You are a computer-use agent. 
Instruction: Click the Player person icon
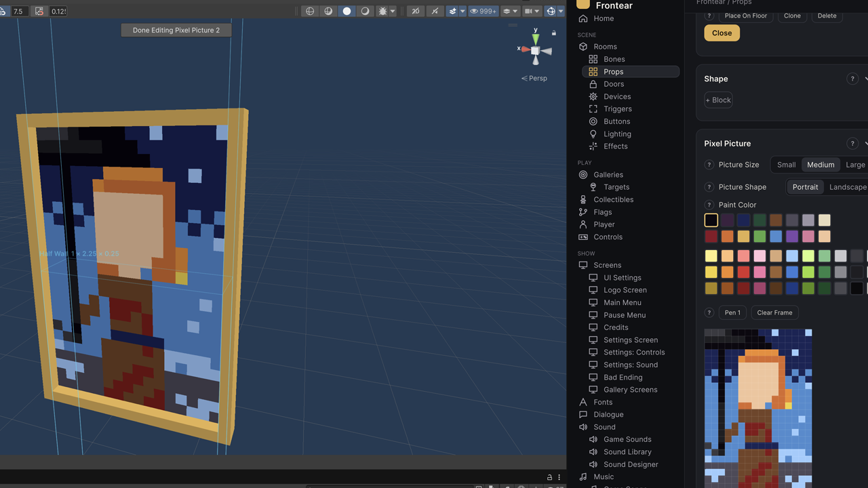[x=583, y=224]
